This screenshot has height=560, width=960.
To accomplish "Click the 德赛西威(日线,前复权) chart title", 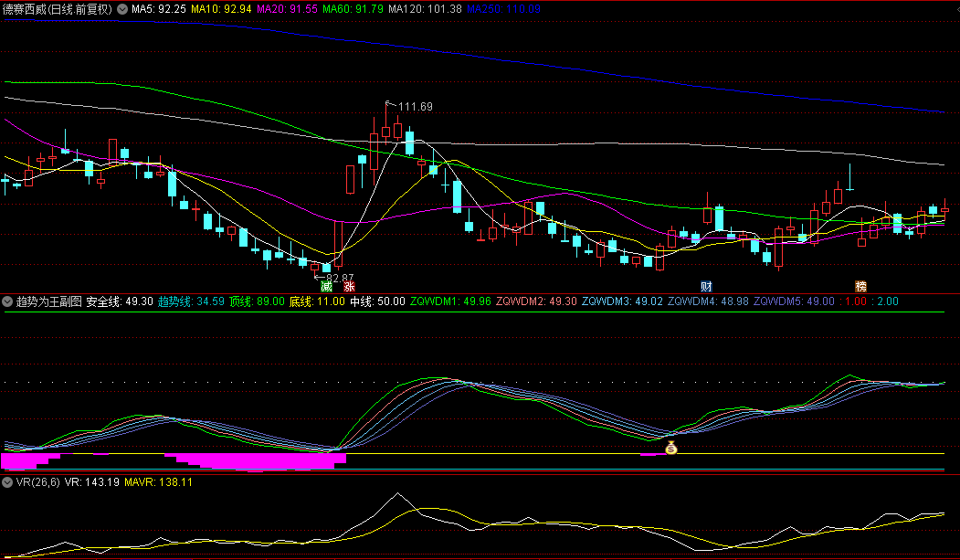I will tap(58, 8).
